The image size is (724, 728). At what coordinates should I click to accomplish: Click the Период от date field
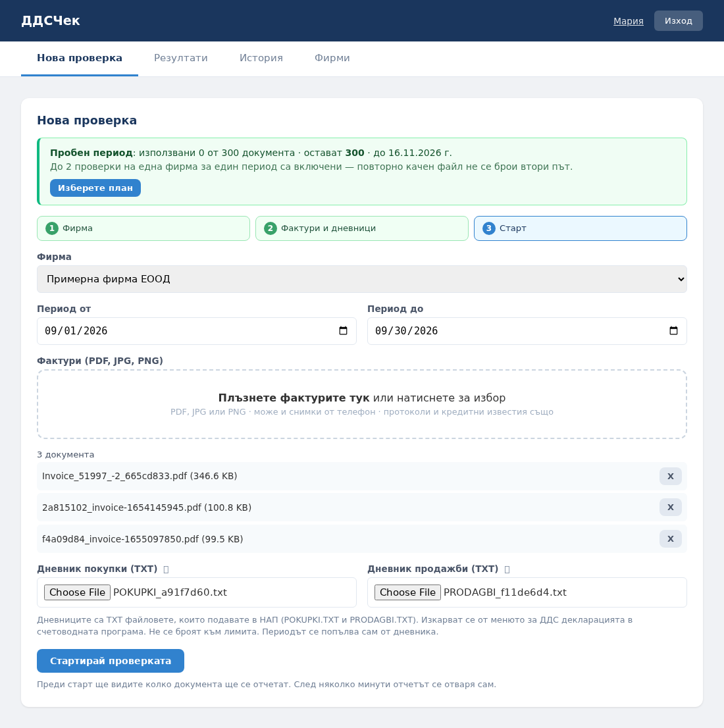(196, 331)
